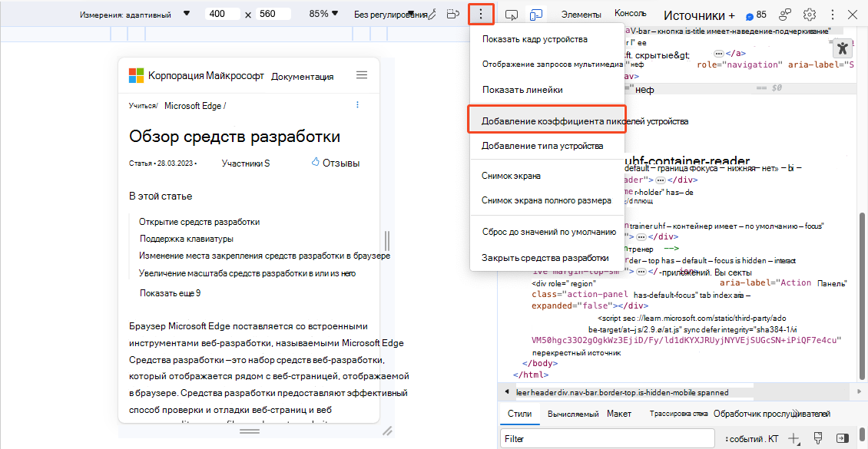The image size is (868, 449).
Task: Click the edit dimensions pencil icon
Action: click(x=432, y=13)
